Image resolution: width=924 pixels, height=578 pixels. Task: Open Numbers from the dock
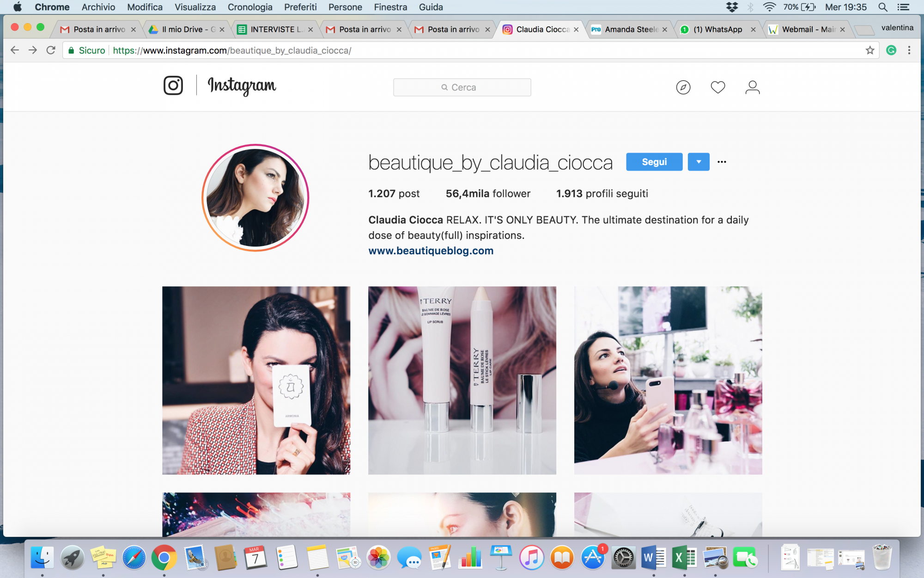(470, 558)
